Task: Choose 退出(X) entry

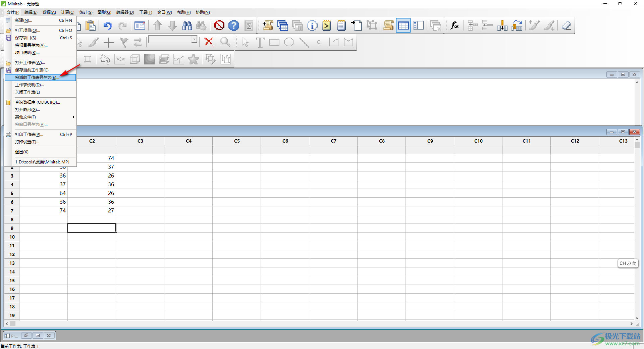Action: tap(40, 152)
